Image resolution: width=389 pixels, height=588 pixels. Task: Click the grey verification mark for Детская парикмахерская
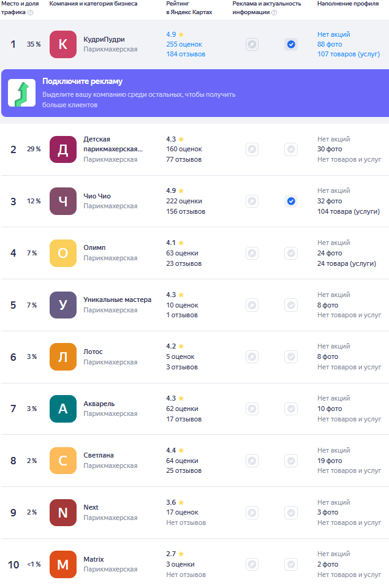tap(291, 149)
